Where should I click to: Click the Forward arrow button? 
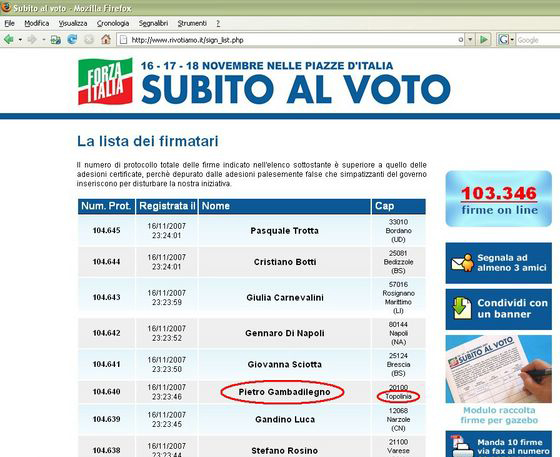coord(32,39)
